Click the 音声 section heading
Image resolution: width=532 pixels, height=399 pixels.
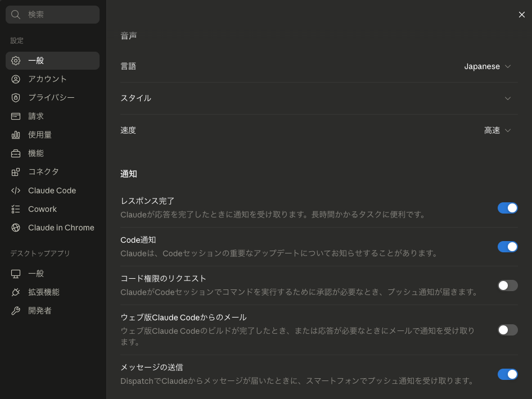pyautogui.click(x=129, y=35)
